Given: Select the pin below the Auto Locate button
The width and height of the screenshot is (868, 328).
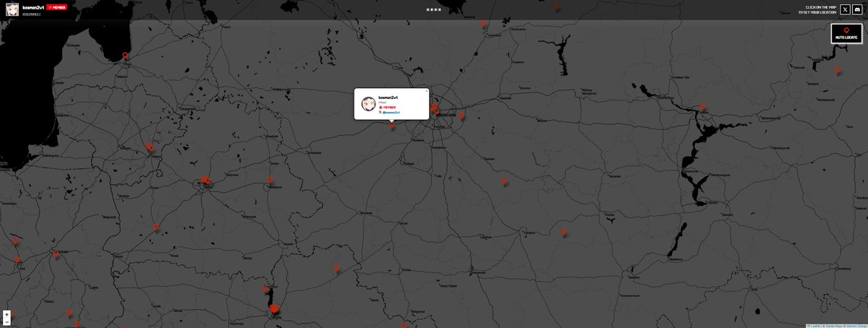Looking at the screenshot, I should [x=838, y=70].
